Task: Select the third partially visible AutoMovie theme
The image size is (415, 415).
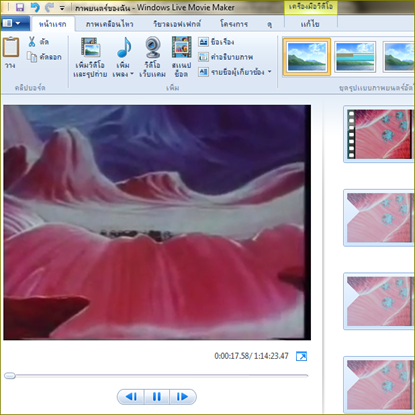Action: coord(399,57)
